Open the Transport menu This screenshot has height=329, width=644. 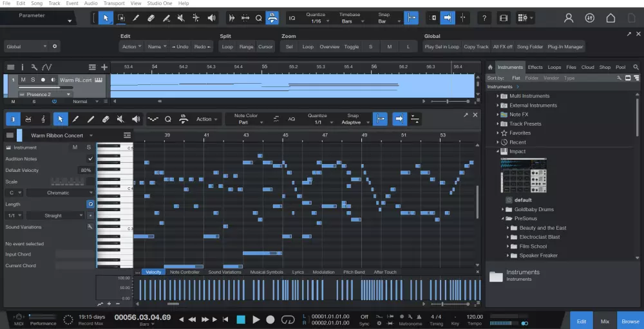[x=114, y=3]
